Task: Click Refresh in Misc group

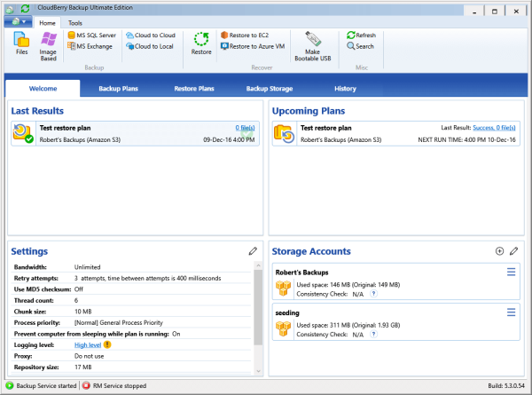Action: [x=361, y=36]
